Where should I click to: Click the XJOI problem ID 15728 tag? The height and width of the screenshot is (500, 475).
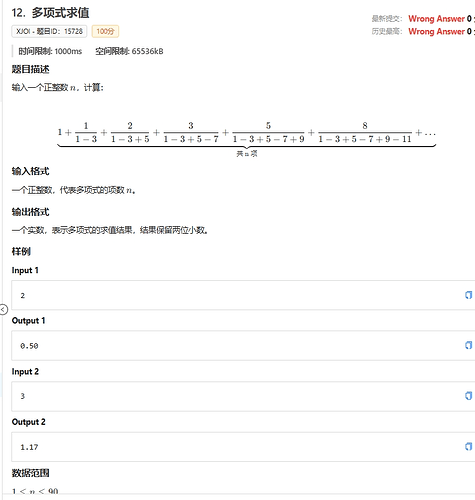49,31
